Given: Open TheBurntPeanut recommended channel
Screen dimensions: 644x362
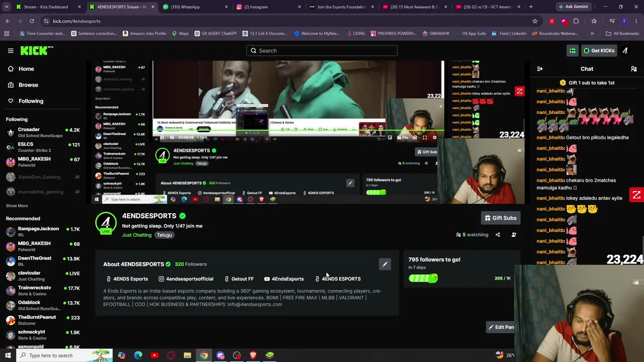Looking at the screenshot, I should 43,320.
